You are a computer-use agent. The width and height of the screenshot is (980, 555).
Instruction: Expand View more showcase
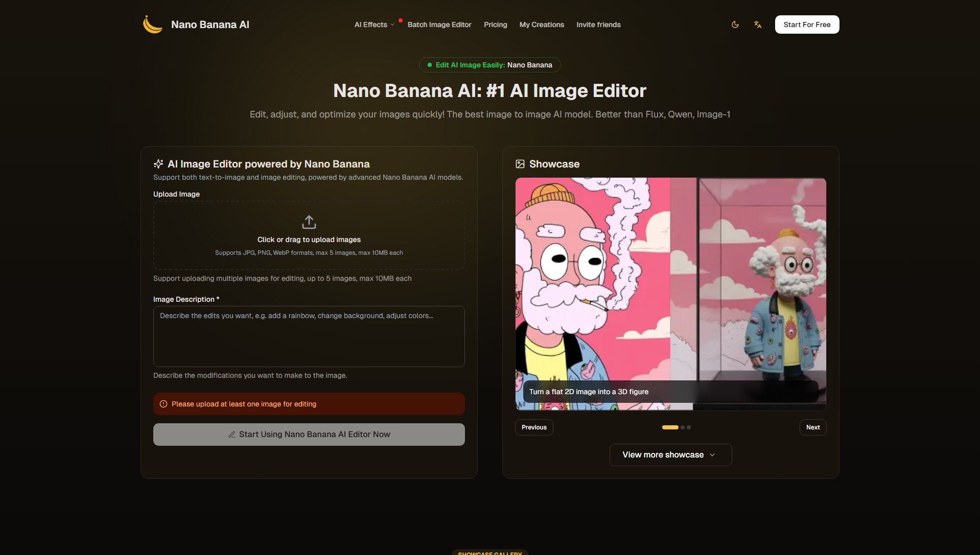click(670, 455)
